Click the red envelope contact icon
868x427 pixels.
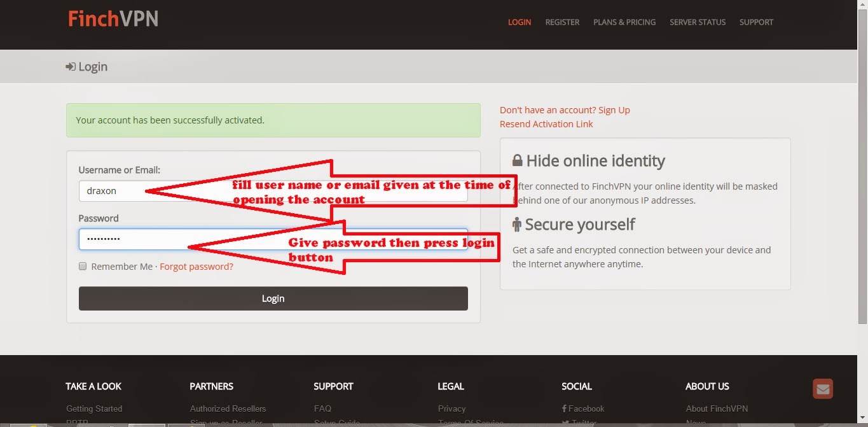tap(823, 389)
